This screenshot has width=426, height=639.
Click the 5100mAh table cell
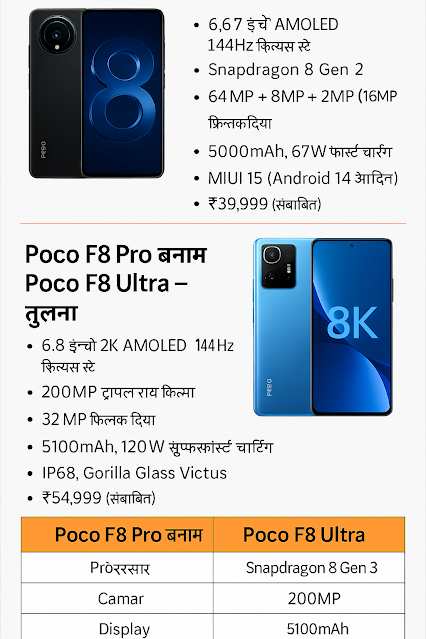pos(317,628)
